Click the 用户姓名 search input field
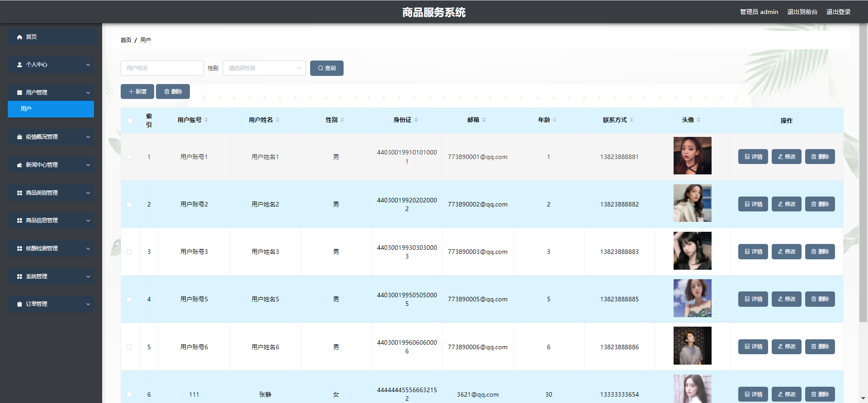Screen dimensions: 868x403 click(x=162, y=68)
